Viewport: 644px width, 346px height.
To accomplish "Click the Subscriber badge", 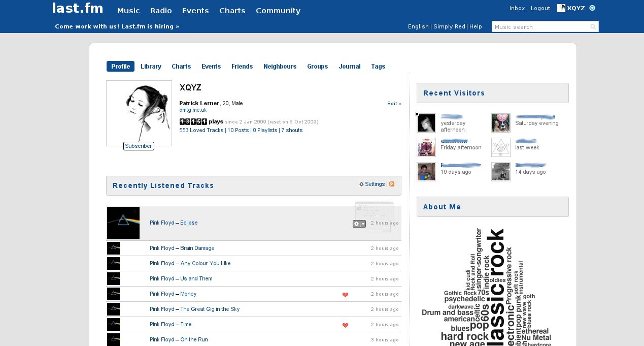I will click(139, 146).
